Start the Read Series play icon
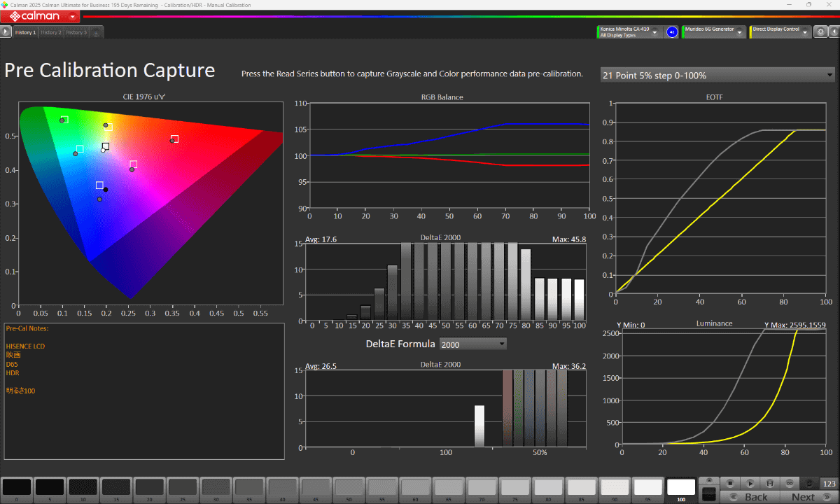Image resolution: width=840 pixels, height=504 pixels. pyautogui.click(x=750, y=483)
